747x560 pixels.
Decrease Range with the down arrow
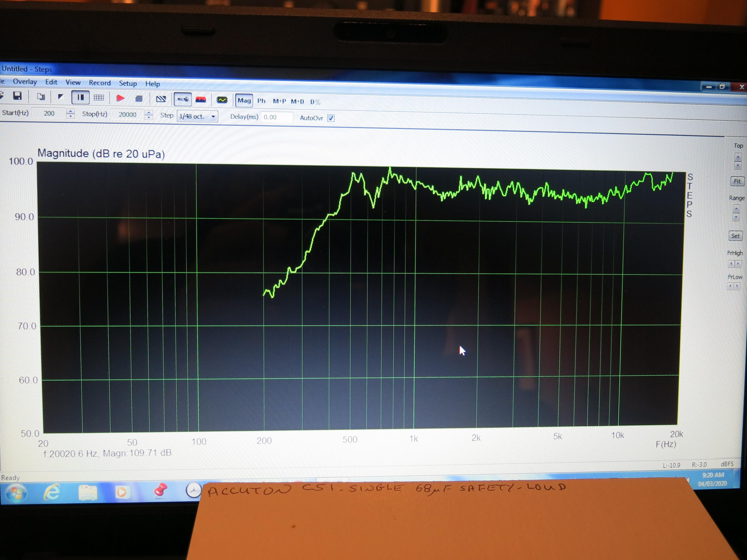pyautogui.click(x=736, y=217)
